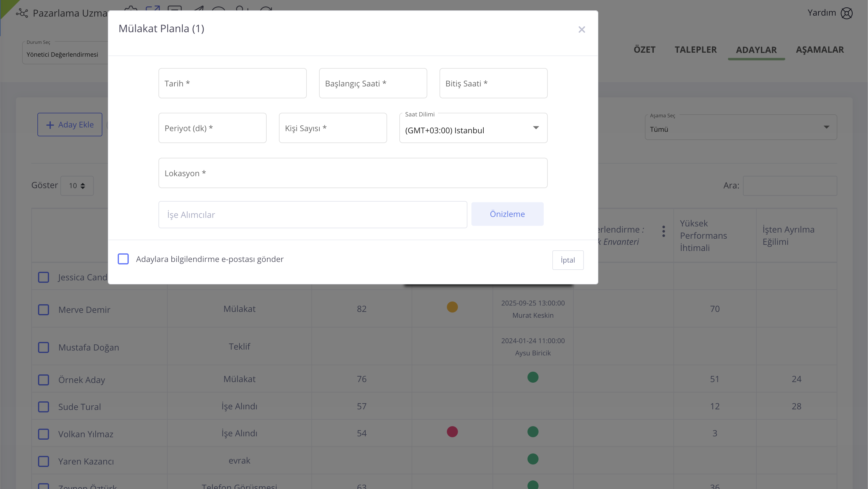
Task: Click the green status dot in Örnek Aday row
Action: pyautogui.click(x=533, y=377)
